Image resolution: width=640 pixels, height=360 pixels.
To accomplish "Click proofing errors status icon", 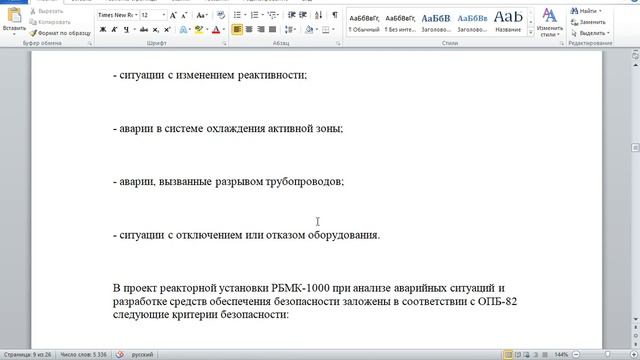I will point(120,355).
